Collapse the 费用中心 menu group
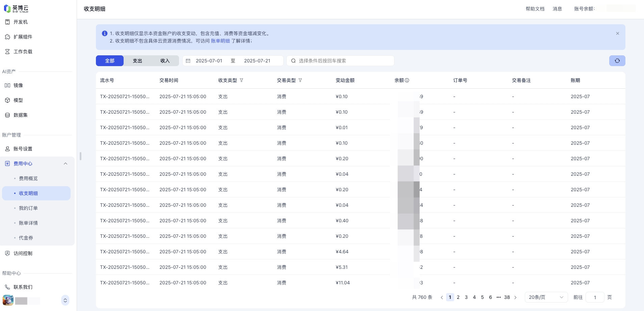The image size is (644, 311). click(66, 164)
